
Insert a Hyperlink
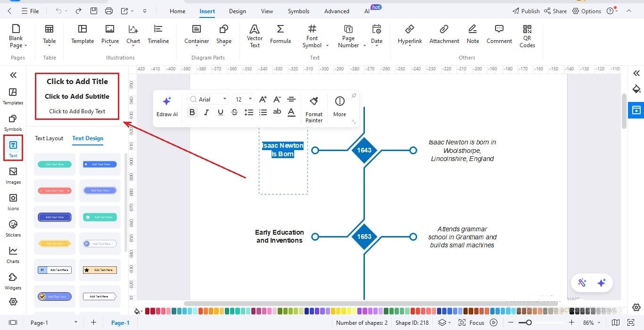pos(409,34)
